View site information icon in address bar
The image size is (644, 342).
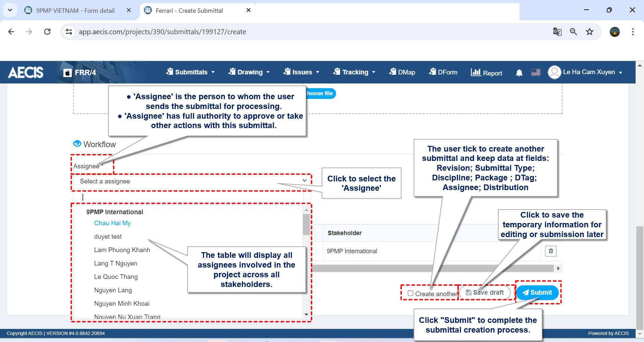[69, 32]
